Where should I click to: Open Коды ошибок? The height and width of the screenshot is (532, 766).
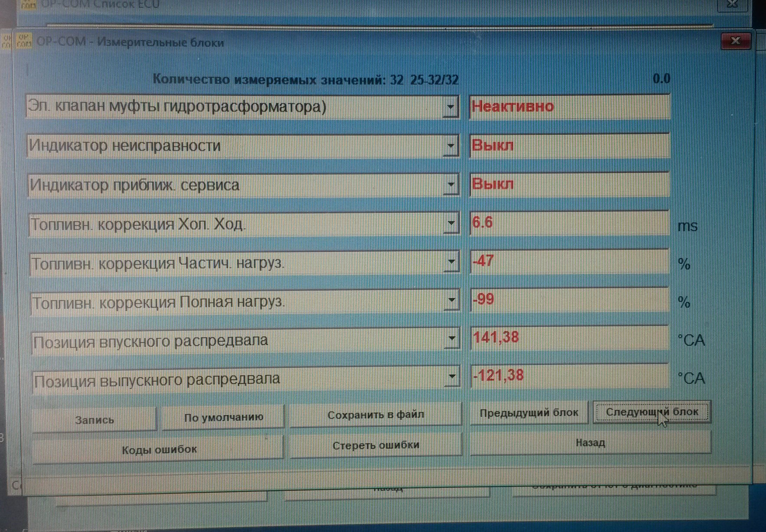[159, 449]
